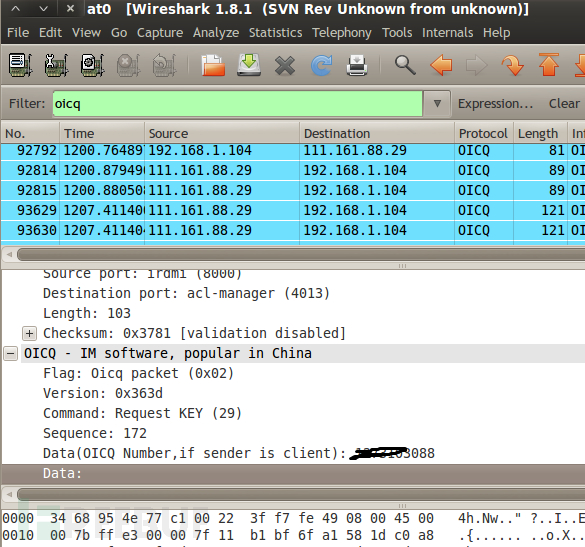
Task: Select the Flag: Oicq packet line
Action: pos(138,373)
